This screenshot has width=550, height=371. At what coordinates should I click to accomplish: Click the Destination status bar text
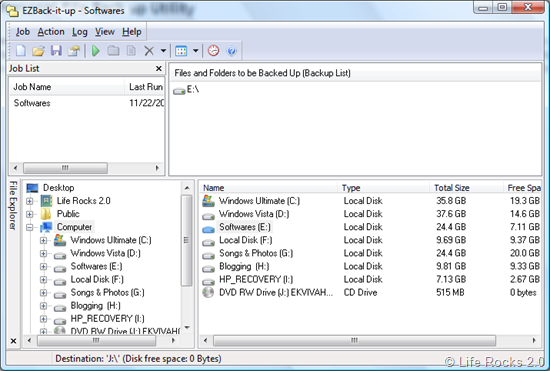pyautogui.click(x=138, y=359)
